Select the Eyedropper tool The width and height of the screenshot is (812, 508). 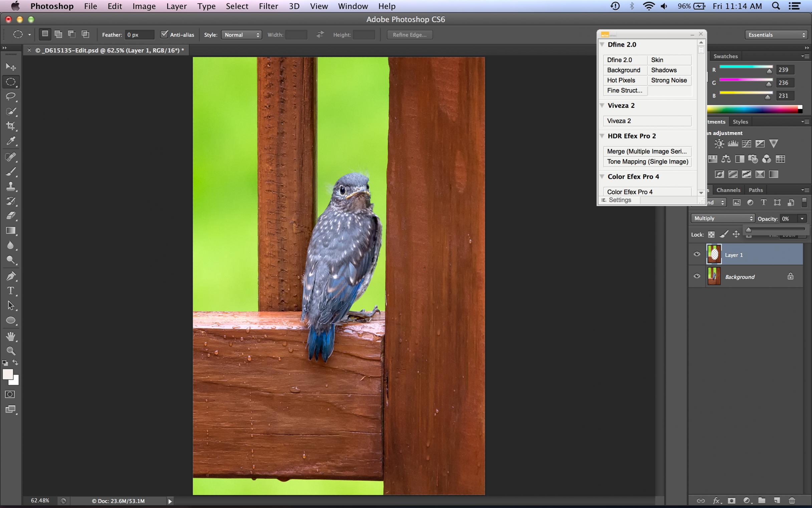pyautogui.click(x=11, y=141)
